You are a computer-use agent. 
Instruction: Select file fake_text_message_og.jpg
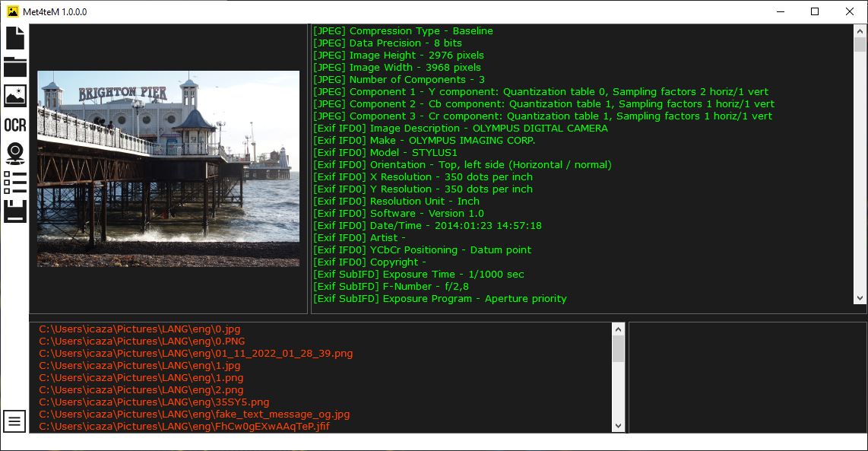coord(195,414)
